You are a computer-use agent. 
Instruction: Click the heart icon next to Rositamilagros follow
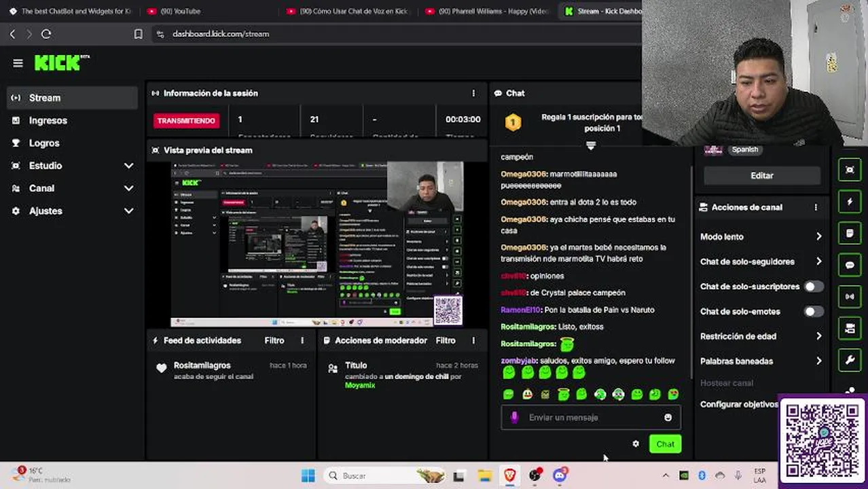coord(161,368)
